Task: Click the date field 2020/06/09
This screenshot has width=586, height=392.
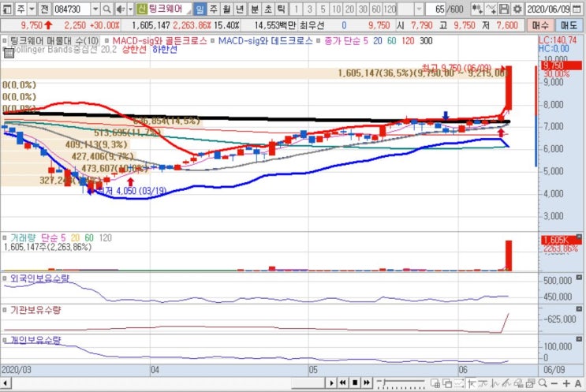Action: point(548,9)
